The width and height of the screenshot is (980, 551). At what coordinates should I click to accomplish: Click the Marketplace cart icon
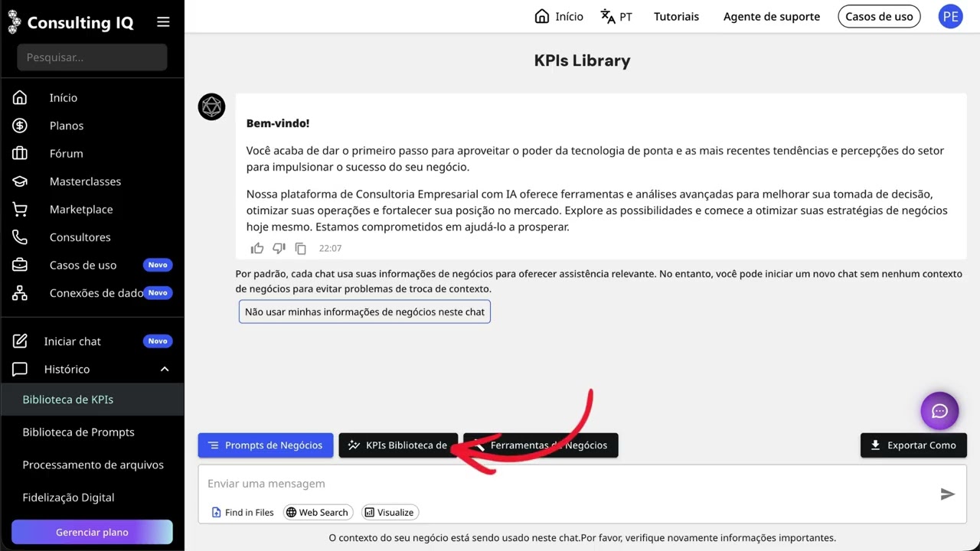click(20, 209)
